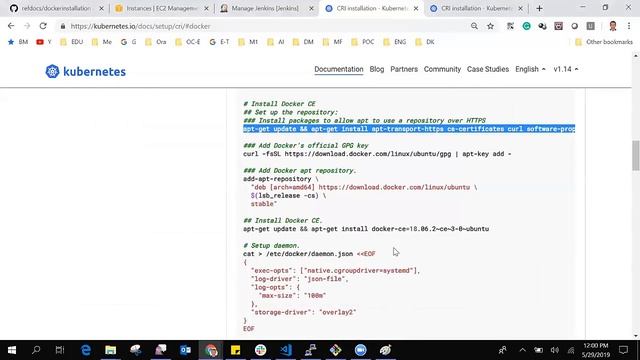Open the Chrome menu (three dots)
Viewport: 640px width, 360px height.
(629, 26)
